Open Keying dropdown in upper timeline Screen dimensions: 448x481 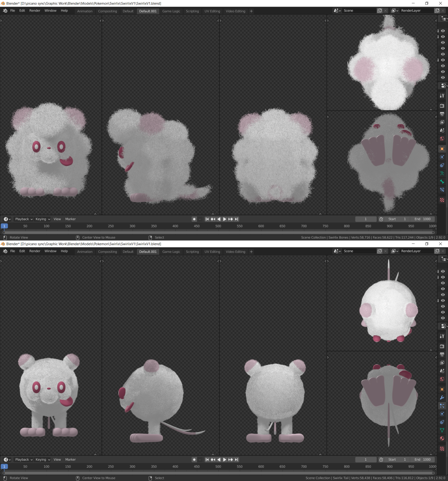click(43, 219)
